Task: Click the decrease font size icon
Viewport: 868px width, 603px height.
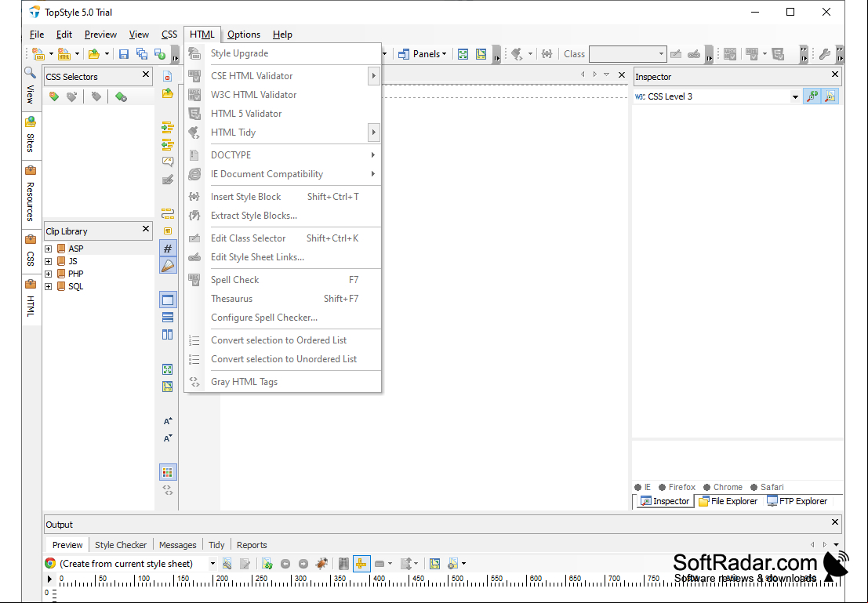Action: [168, 438]
